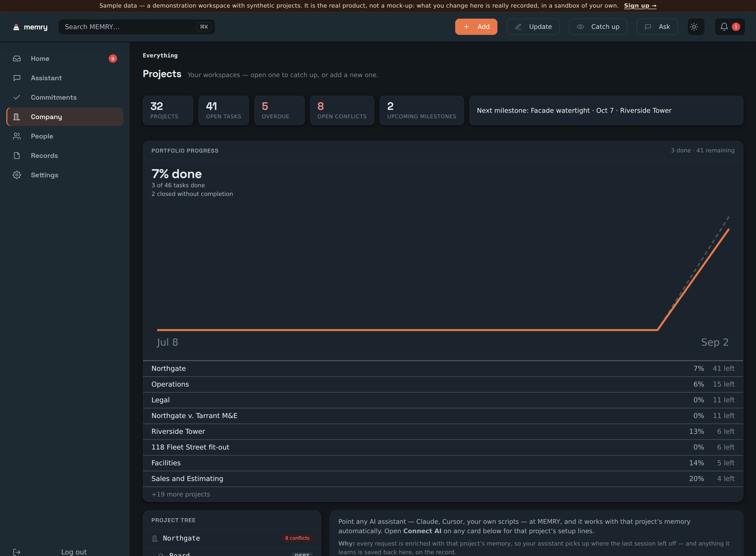Open the 5 Overdue stat card
Viewport: 756px width, 556px height.
[x=280, y=110]
